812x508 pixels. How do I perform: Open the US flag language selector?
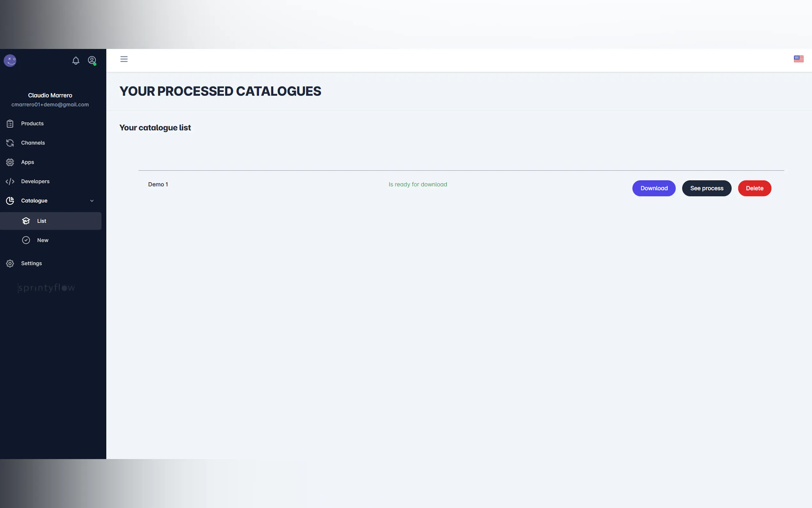(x=798, y=59)
